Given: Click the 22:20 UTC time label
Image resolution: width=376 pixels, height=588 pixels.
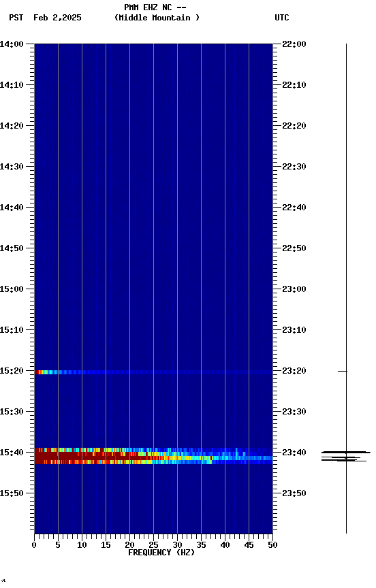Looking at the screenshot, I should 294,126.
